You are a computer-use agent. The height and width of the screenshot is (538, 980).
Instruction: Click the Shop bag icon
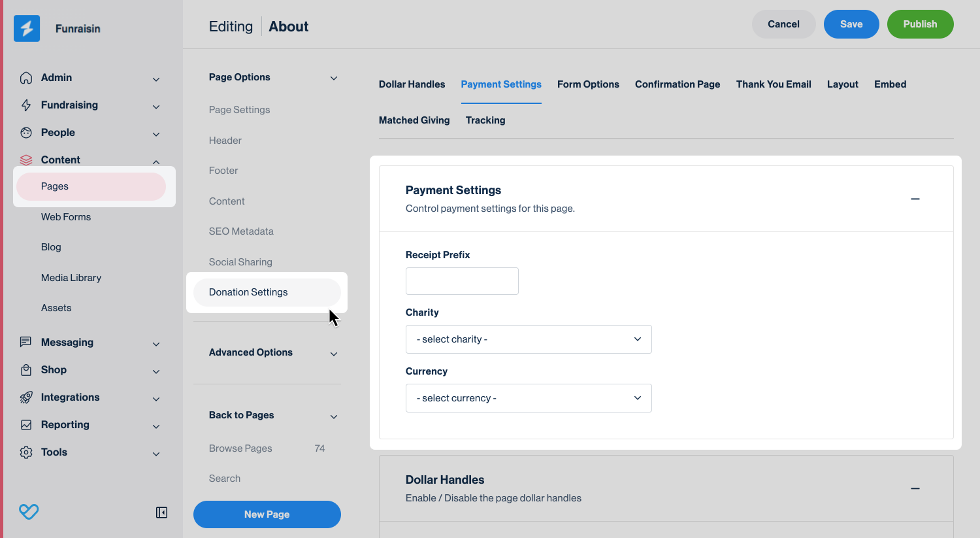tap(26, 370)
